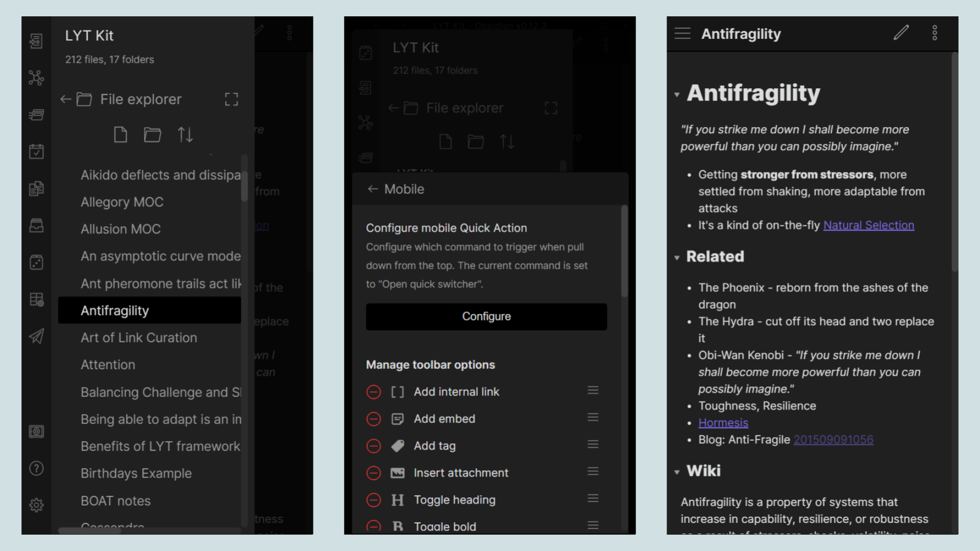Click the inbox tray icon in sidebar
980x551 pixels.
tap(36, 226)
